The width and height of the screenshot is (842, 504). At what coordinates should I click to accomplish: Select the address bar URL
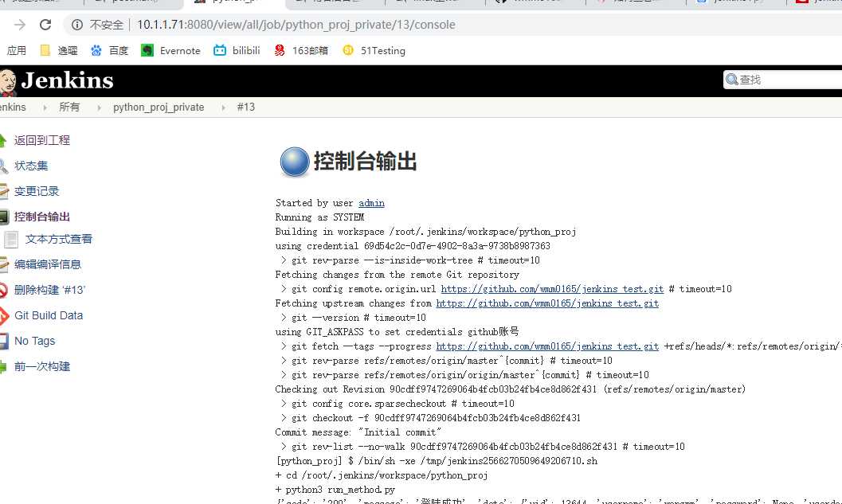(x=296, y=25)
